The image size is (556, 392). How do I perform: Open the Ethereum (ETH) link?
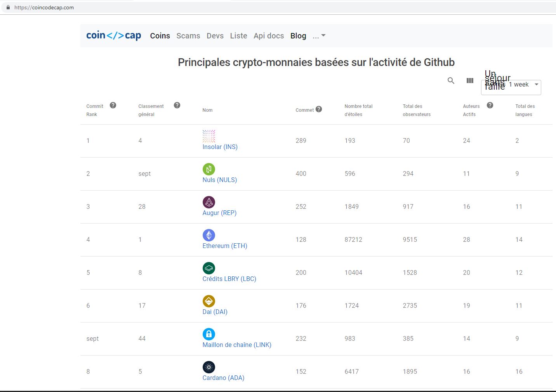(x=224, y=245)
